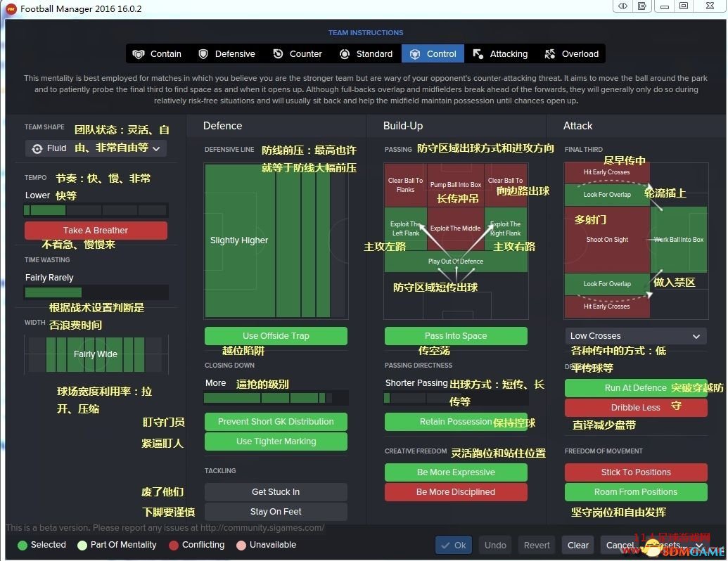Toggle Roam From Positions
Viewport: 728px width, 561px height.
click(x=636, y=492)
